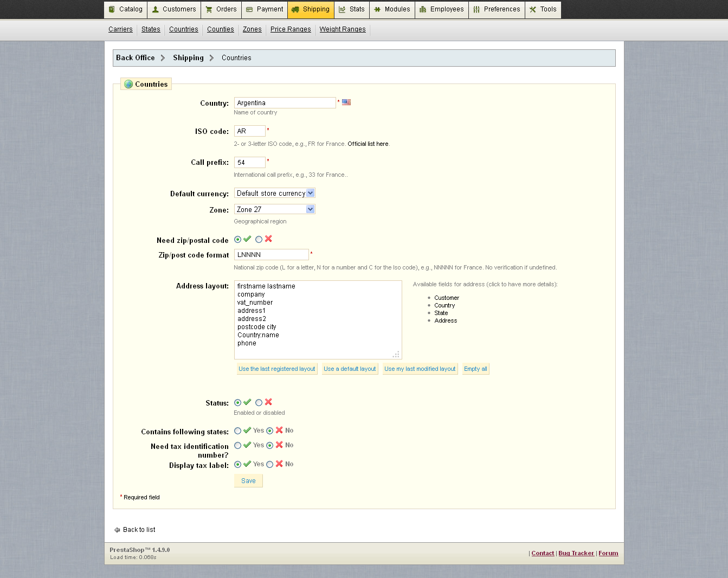Screen dimensions: 728x578
Task: Disable Need zip/postal code radio
Action: click(x=259, y=240)
